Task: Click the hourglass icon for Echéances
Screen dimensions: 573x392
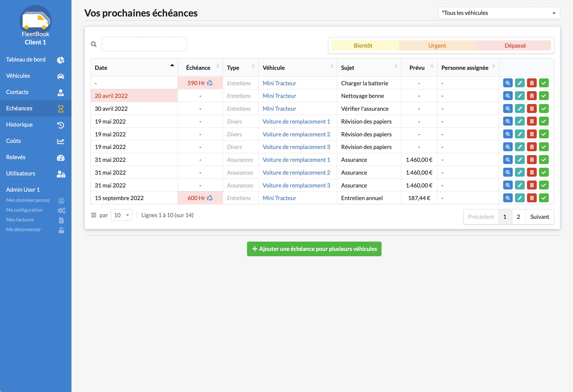Action: click(x=61, y=109)
